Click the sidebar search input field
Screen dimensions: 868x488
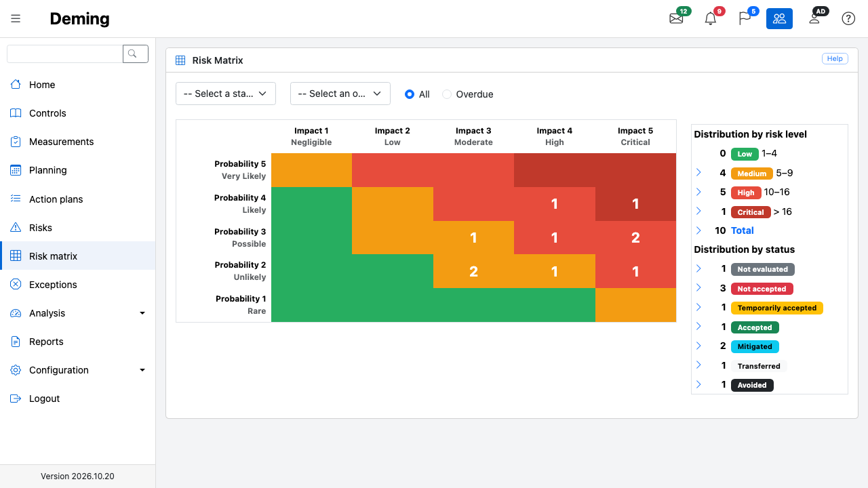(64, 54)
